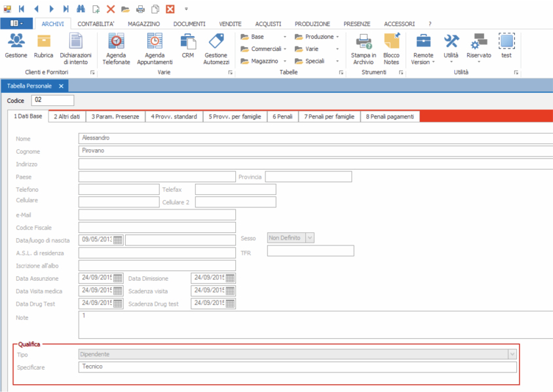This screenshot has width=553, height=392.
Task: Go to first record in quick toolbar
Action: pos(22,9)
